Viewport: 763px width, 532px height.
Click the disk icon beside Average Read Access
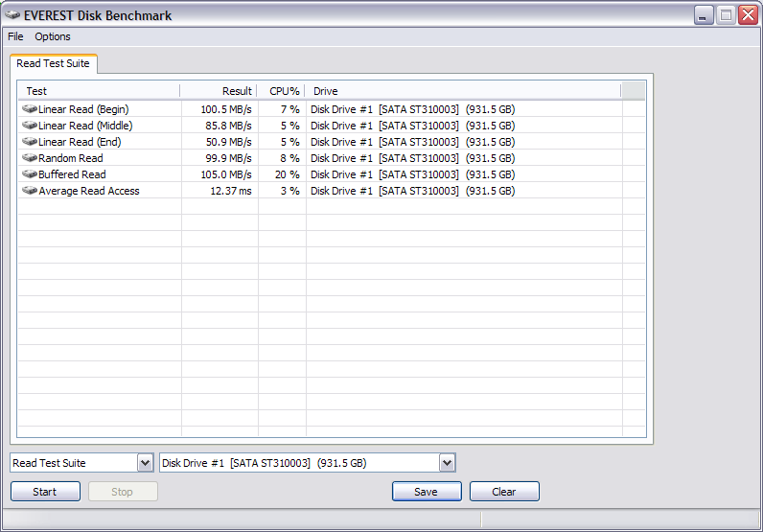tap(30, 191)
